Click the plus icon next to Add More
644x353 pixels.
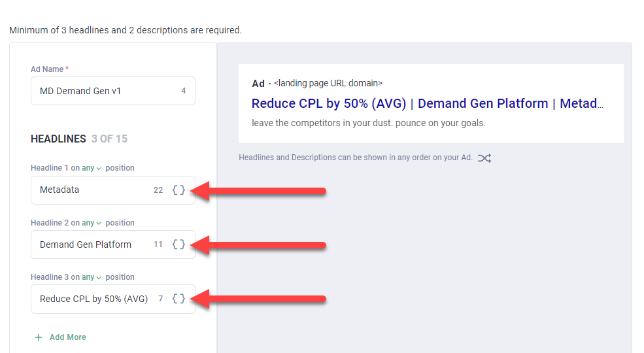coord(39,337)
